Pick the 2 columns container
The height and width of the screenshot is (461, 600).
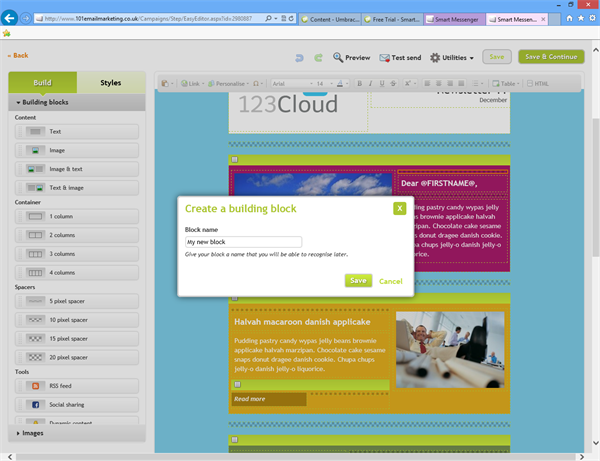point(77,235)
